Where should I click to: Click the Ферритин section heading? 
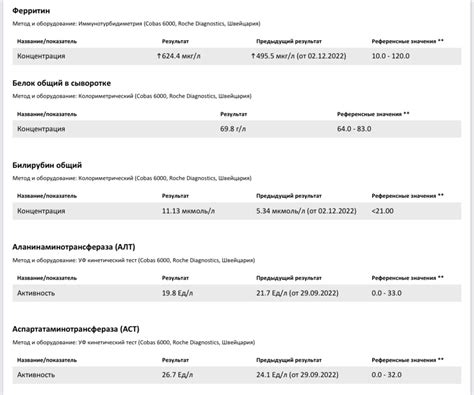pyautogui.click(x=31, y=11)
